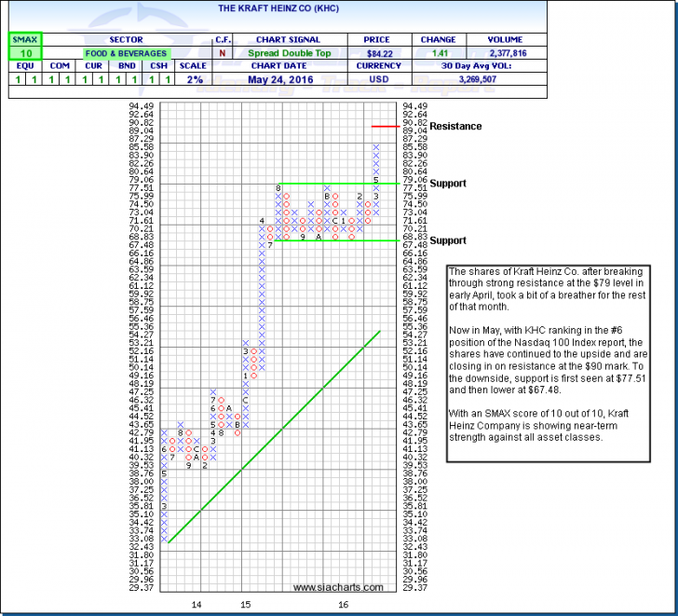Click the C.F. value N
The height and width of the screenshot is (616, 678).
pos(224,54)
